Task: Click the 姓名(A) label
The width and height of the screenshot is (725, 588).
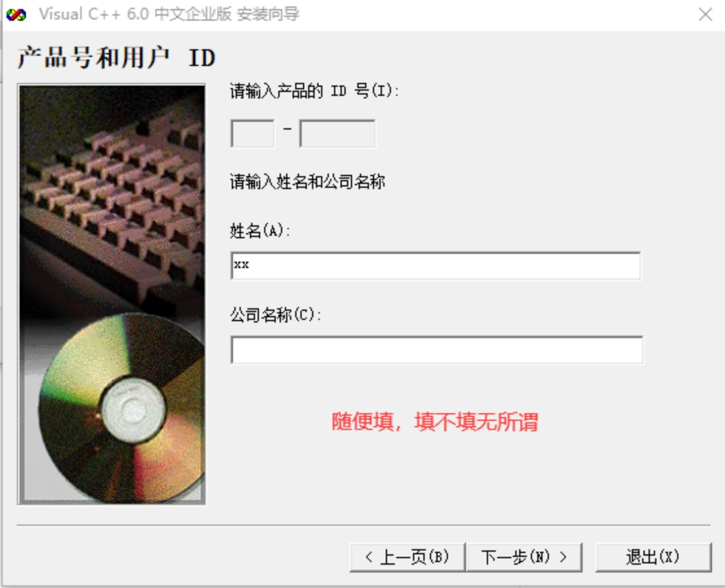Action: [x=260, y=231]
